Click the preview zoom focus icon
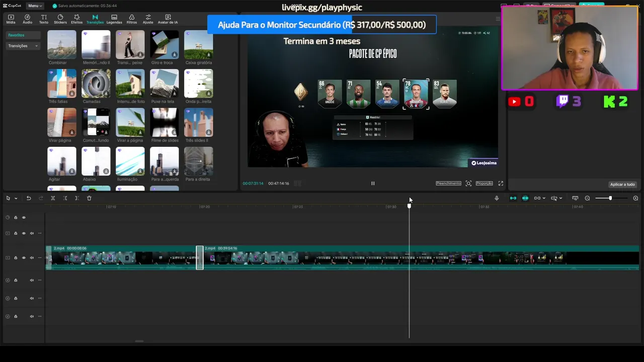This screenshot has height=362, width=644. click(468, 184)
